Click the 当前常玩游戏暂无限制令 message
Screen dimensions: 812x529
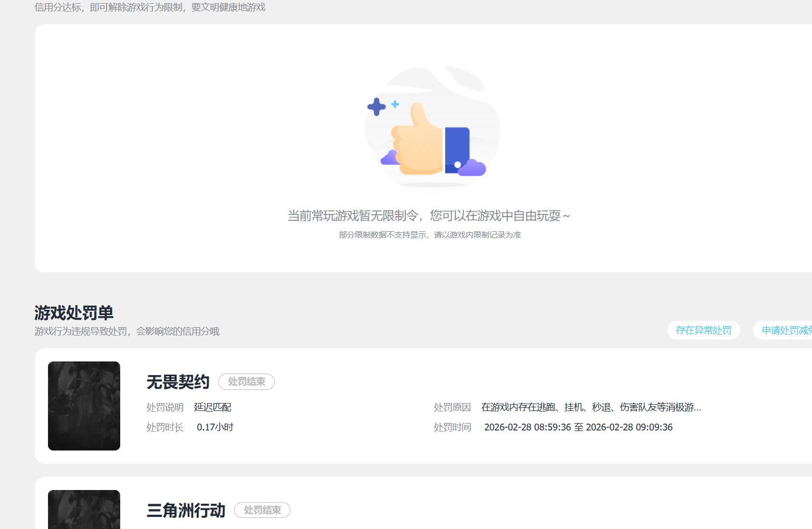coord(429,215)
